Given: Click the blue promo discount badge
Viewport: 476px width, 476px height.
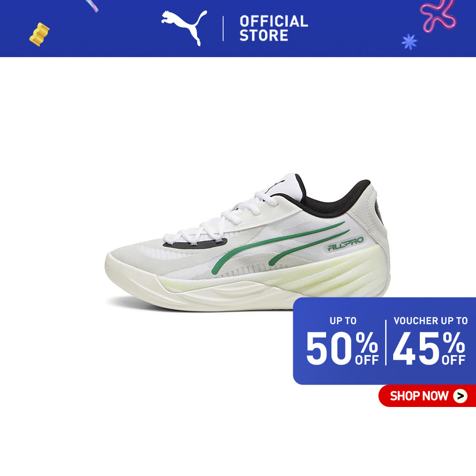Looking at the screenshot, I should point(384,341).
